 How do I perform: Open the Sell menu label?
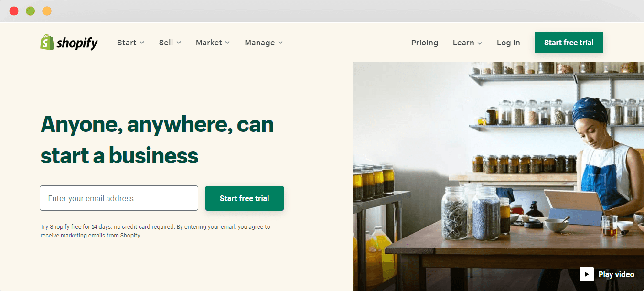coord(166,43)
